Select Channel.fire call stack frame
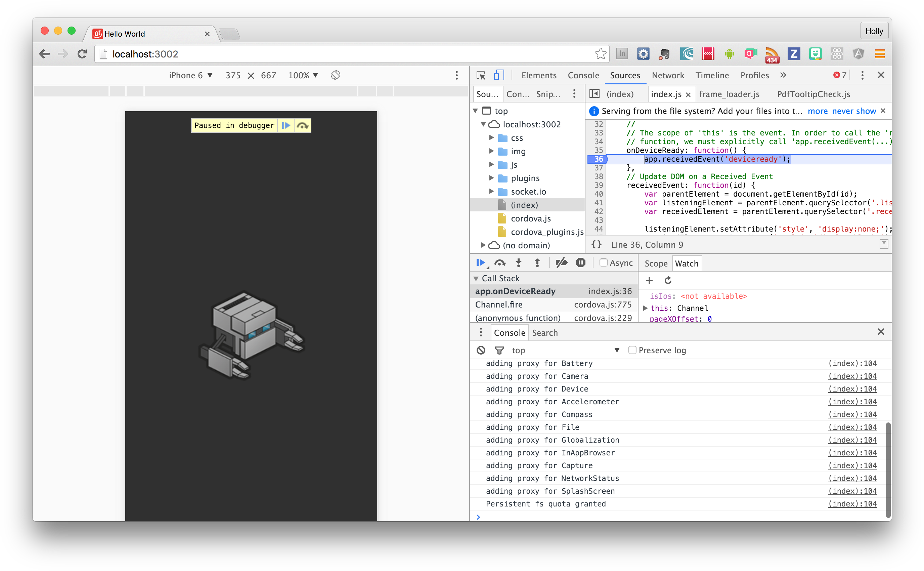Viewport: 924px width, 571px height. click(x=553, y=304)
